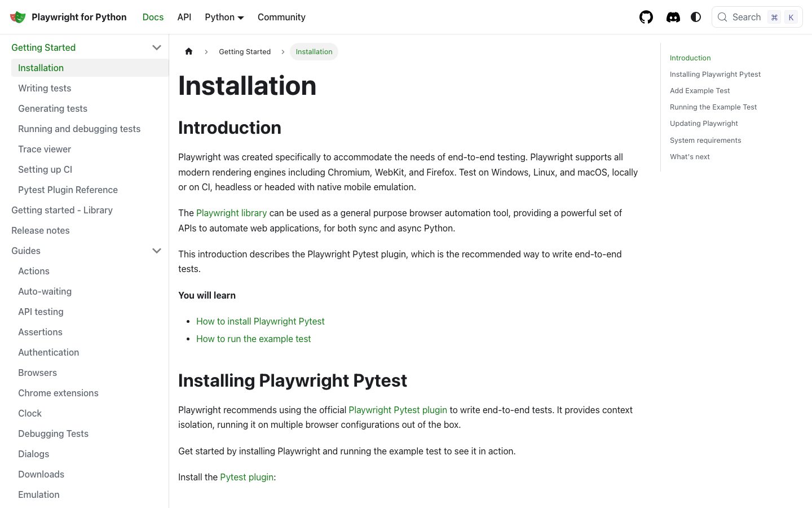
Task: Open the Discord server icon
Action: [x=673, y=17]
